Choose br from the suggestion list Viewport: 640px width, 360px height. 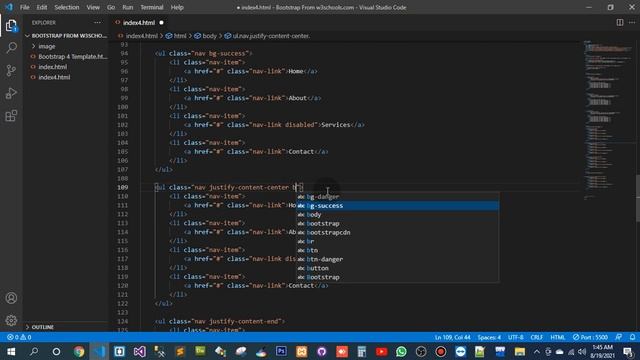397,241
